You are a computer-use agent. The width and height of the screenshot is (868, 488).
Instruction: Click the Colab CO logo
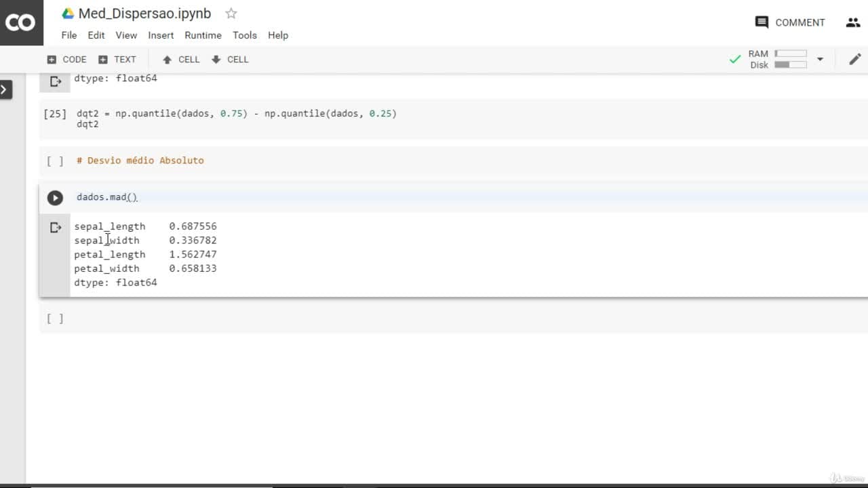(20, 22)
